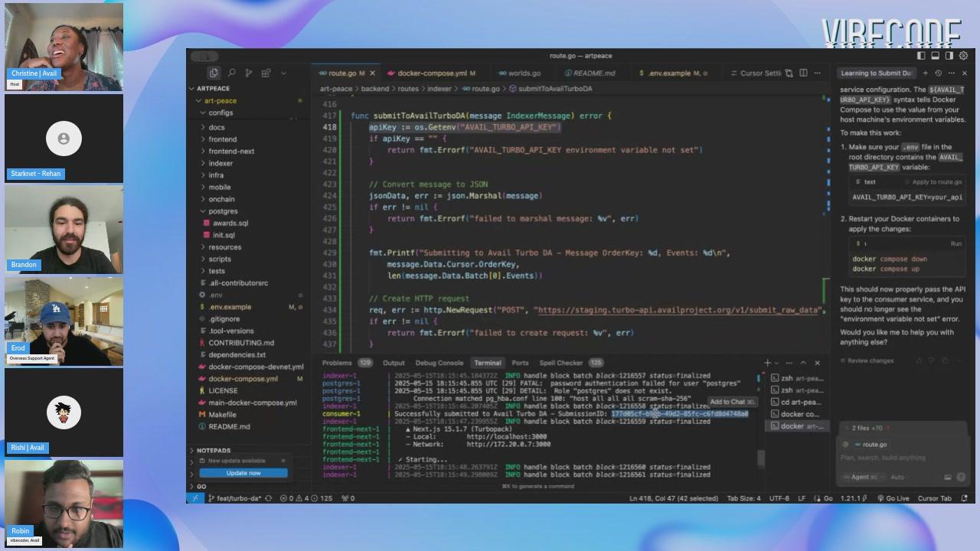The height and width of the screenshot is (551, 980).
Task: Toggle the primary sidebar layout button
Action: tap(921, 56)
